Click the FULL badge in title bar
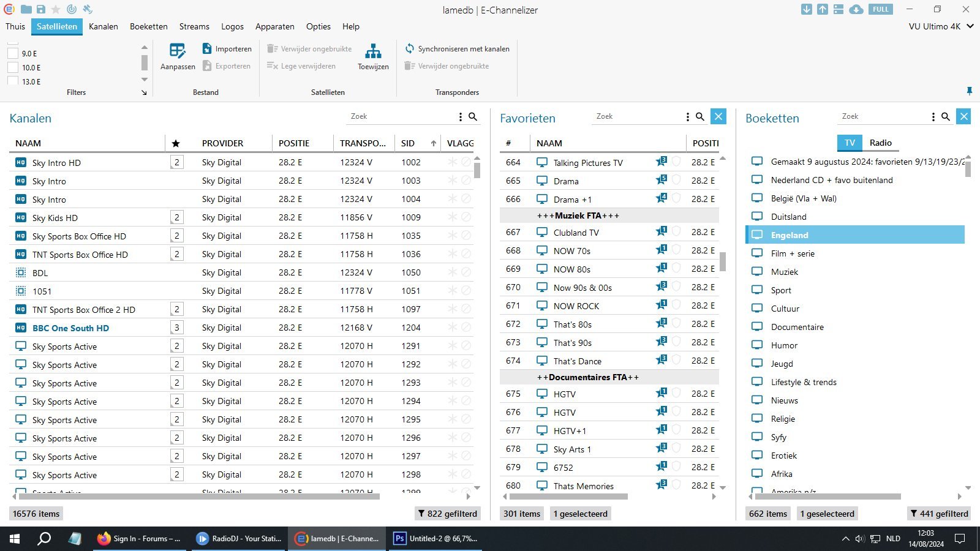980x551 pixels. (880, 9)
